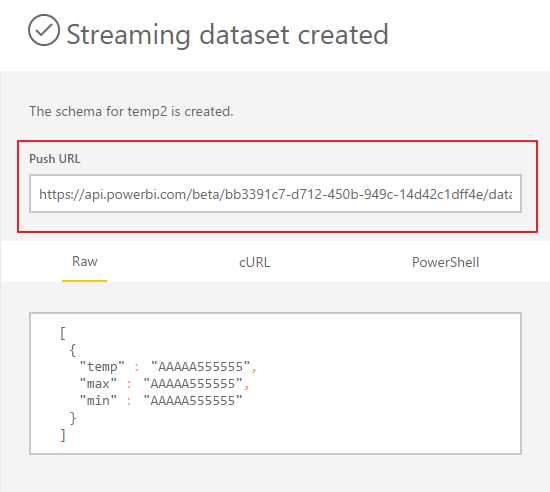Click the orange colon after "temp" key
The image size is (550, 492).
coord(137,368)
